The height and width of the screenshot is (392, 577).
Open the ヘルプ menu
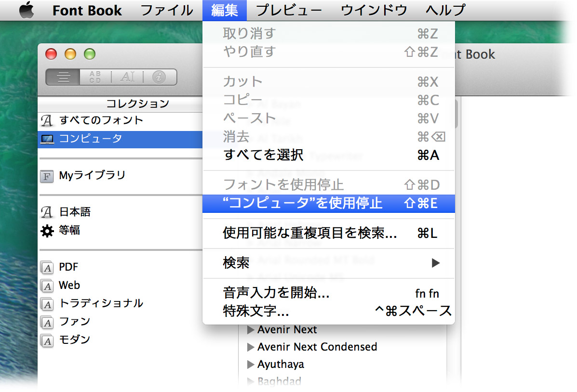click(445, 10)
